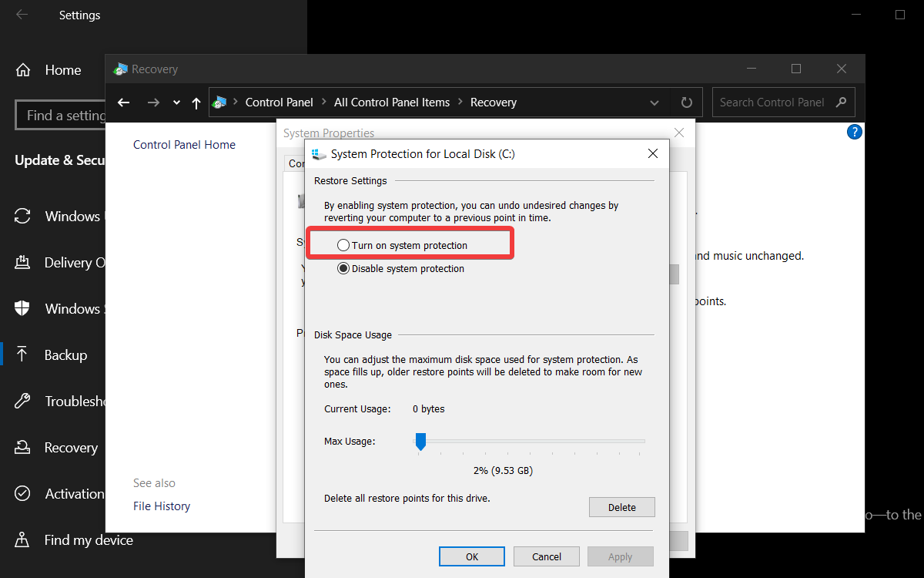Open Troubleshoot wrench icon in Settings
924x578 pixels.
click(x=22, y=402)
